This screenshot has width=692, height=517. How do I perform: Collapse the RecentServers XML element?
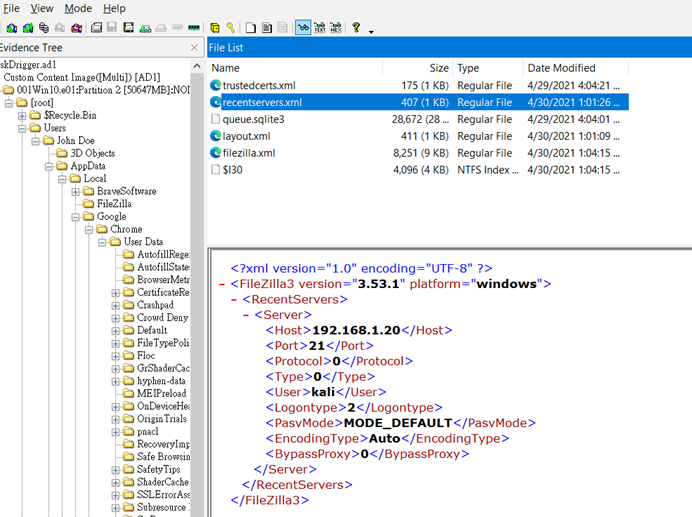(234, 299)
